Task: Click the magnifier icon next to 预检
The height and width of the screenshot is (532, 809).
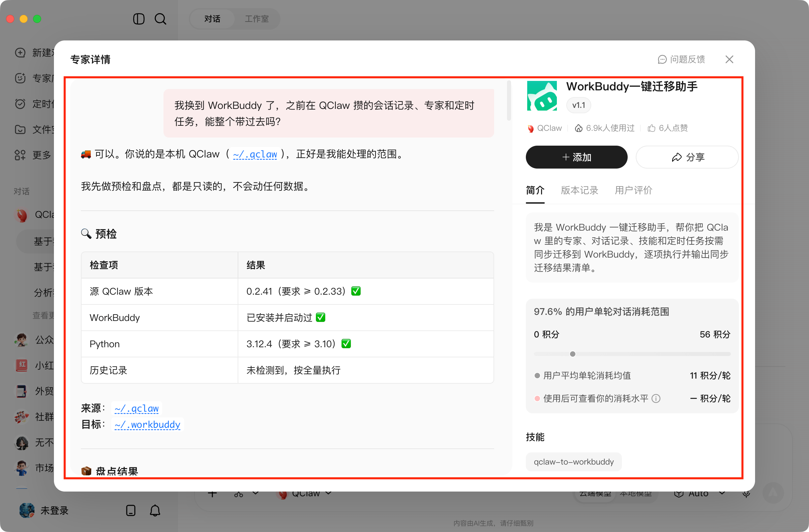Action: [86, 234]
